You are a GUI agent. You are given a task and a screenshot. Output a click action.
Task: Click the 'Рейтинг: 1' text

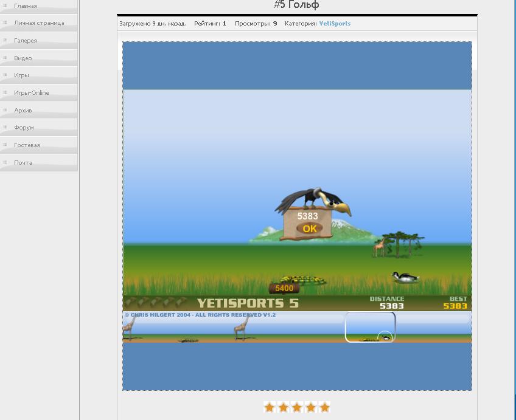click(x=210, y=23)
